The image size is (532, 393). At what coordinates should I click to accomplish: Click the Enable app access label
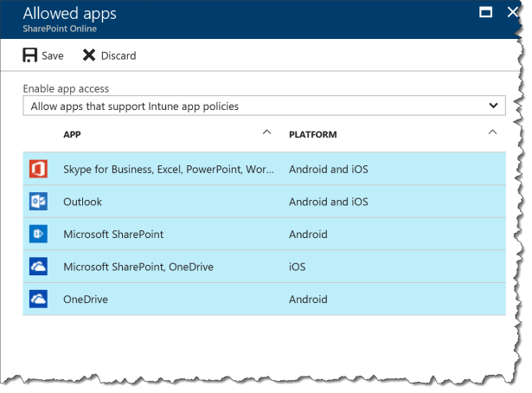[x=66, y=89]
